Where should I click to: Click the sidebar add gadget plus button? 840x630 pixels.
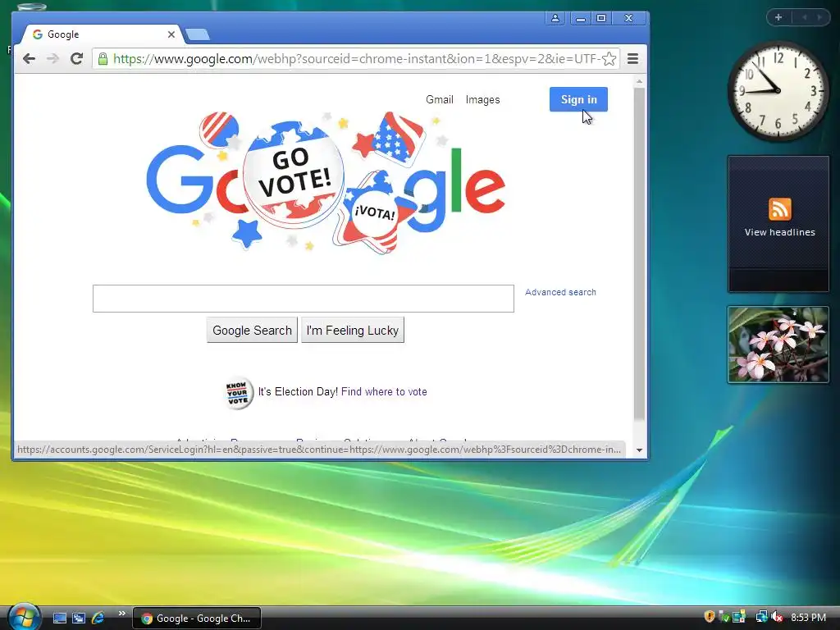tap(778, 17)
